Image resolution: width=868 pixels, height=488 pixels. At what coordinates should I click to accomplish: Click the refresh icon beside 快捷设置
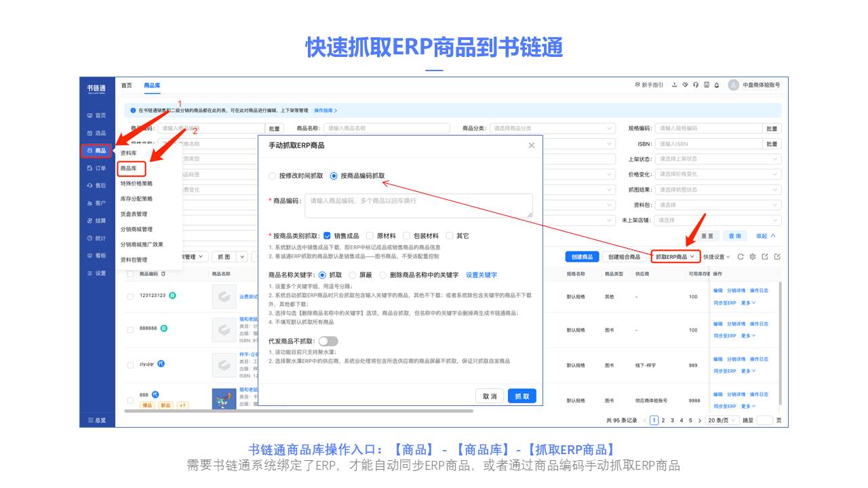coord(741,257)
